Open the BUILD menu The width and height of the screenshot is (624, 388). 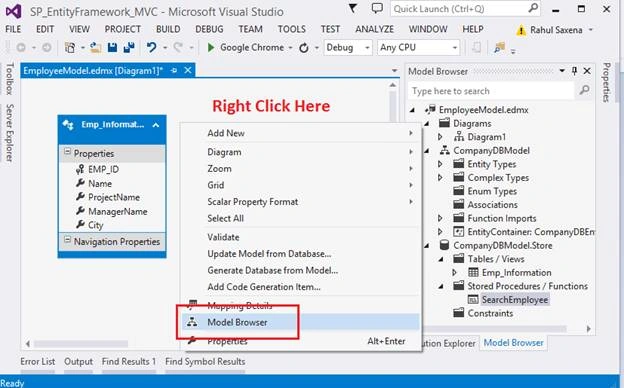click(x=168, y=29)
